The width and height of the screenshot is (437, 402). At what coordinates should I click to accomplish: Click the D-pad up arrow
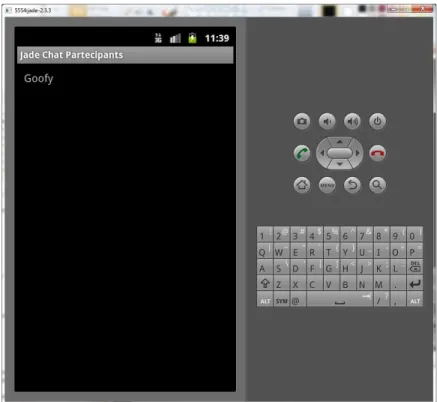click(340, 142)
